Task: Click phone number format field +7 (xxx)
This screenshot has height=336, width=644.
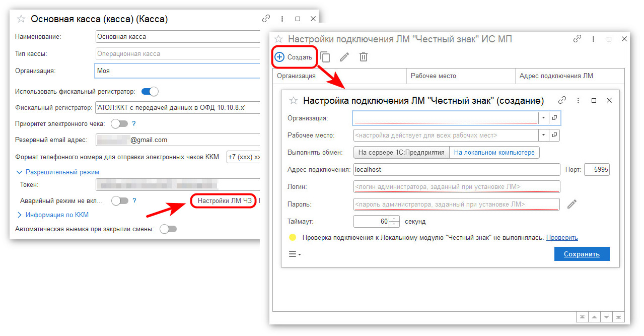Action: pyautogui.click(x=244, y=157)
